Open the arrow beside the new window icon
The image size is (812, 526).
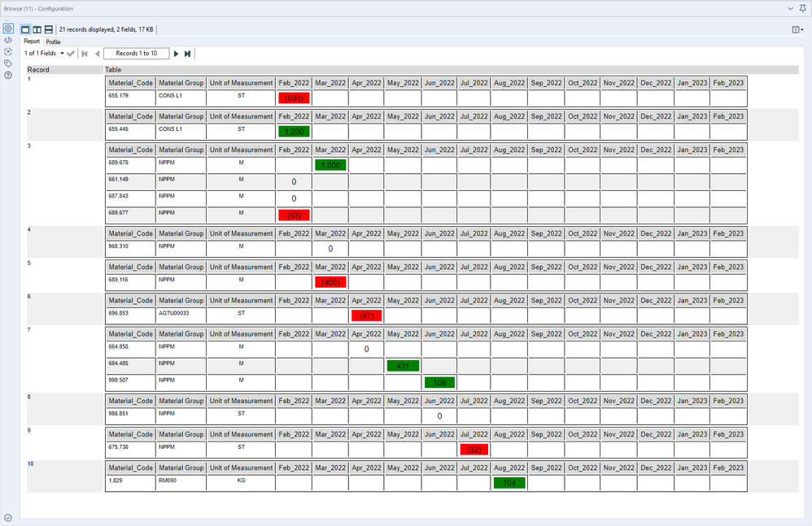click(802, 30)
